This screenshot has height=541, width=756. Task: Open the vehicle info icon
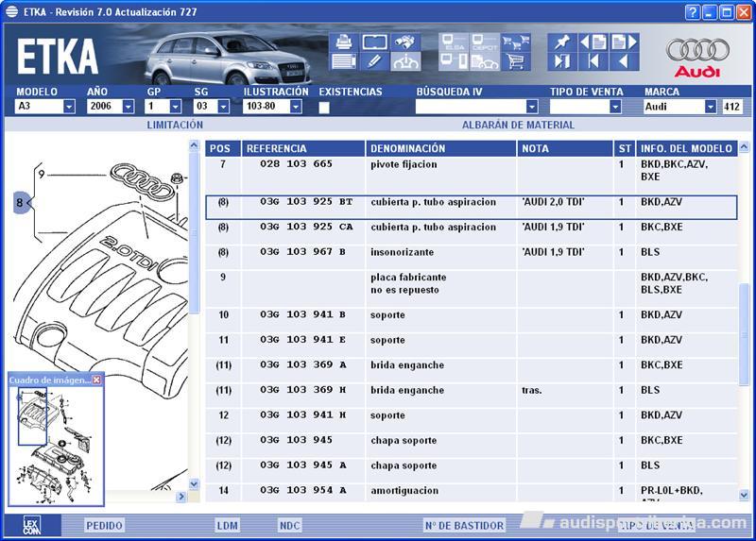pos(405,61)
